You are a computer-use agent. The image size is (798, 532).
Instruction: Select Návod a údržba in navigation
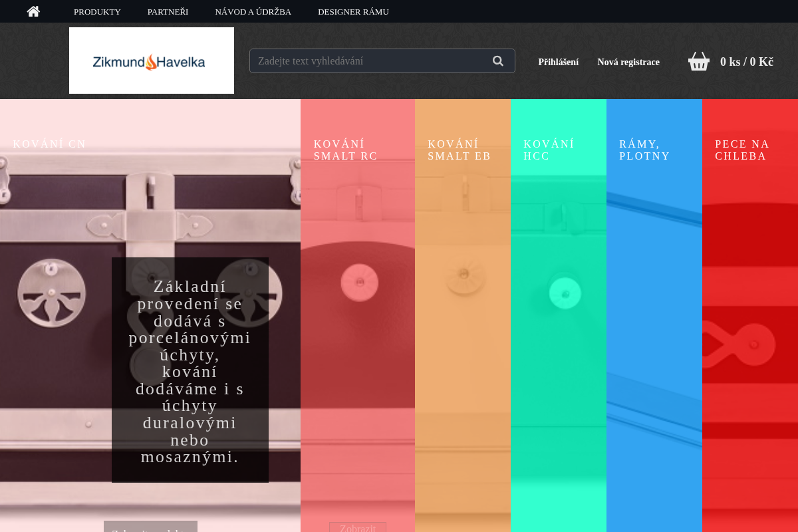pyautogui.click(x=253, y=11)
